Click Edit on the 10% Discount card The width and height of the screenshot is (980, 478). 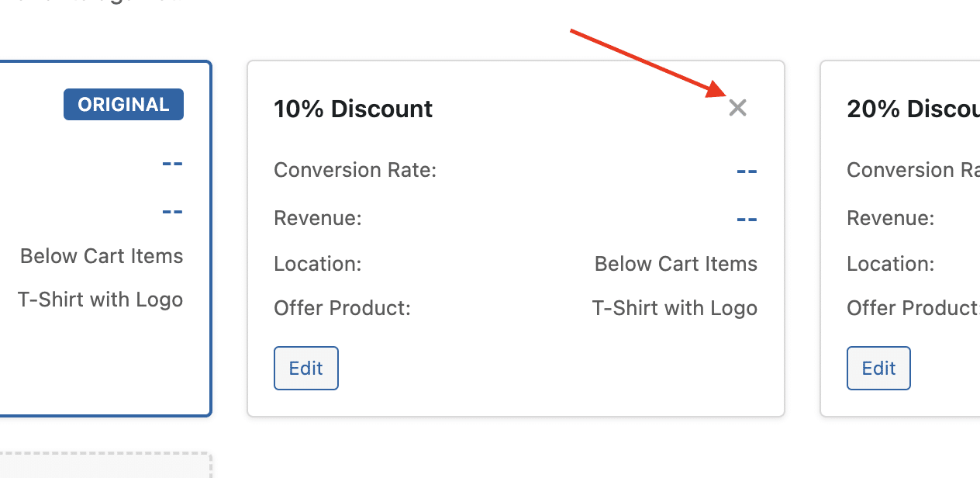pos(306,368)
